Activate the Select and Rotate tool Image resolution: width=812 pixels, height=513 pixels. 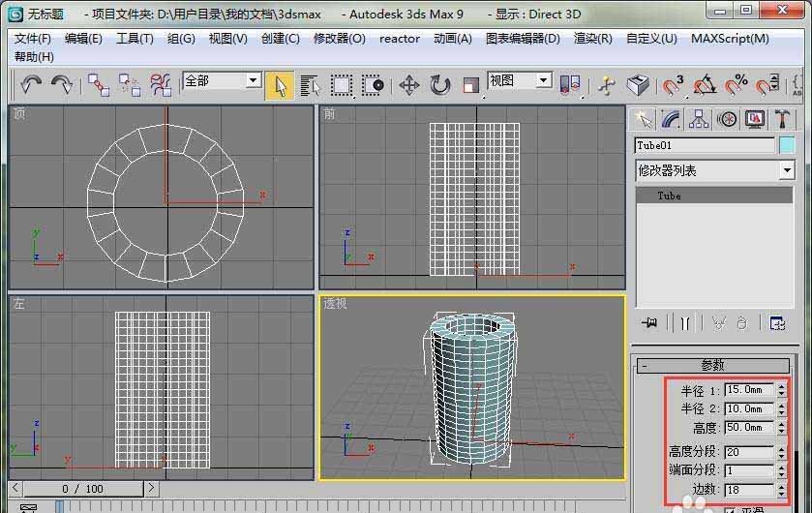[x=440, y=85]
